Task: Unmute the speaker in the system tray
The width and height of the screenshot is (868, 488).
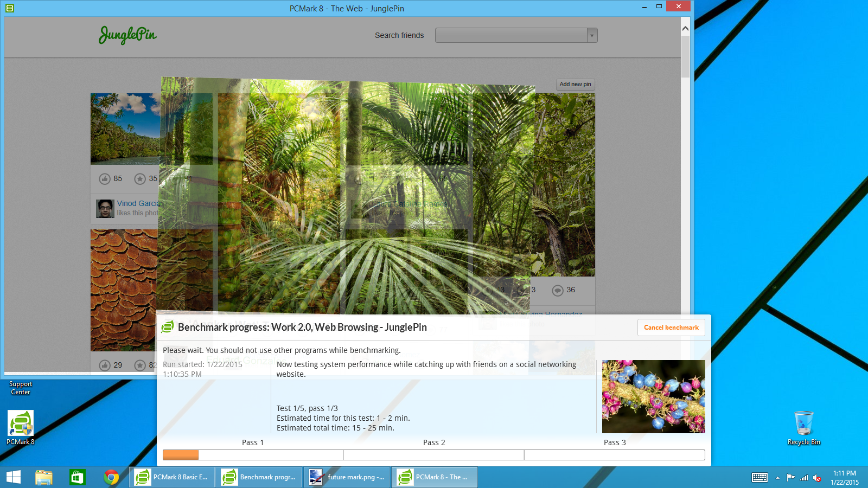Action: (x=816, y=478)
